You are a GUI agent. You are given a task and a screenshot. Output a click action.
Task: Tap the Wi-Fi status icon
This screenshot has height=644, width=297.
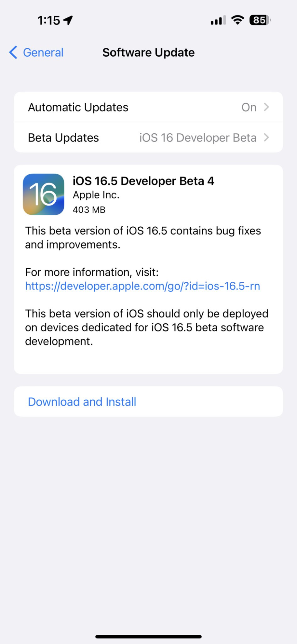pos(237,20)
